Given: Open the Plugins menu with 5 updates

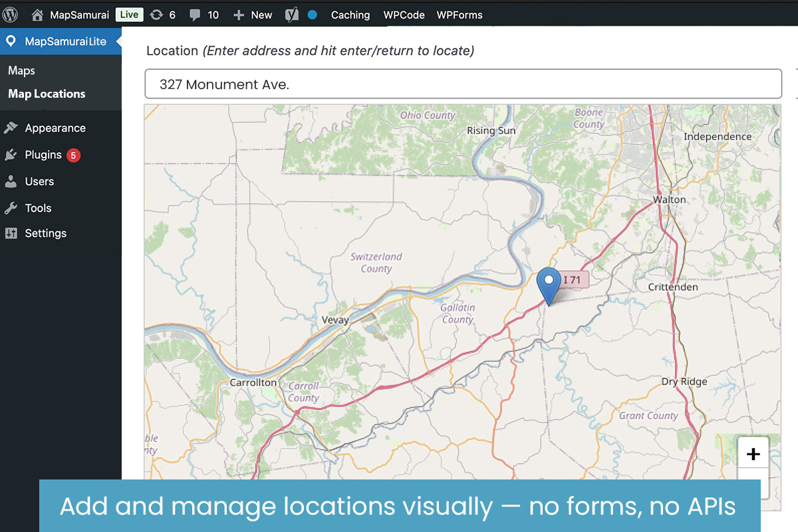Looking at the screenshot, I should [x=43, y=155].
